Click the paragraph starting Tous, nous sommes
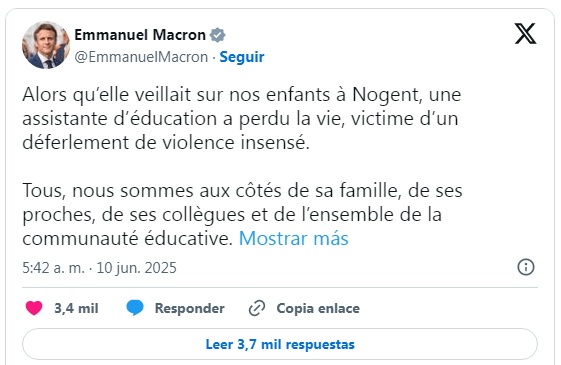The width and height of the screenshot is (561, 365). tap(243, 214)
